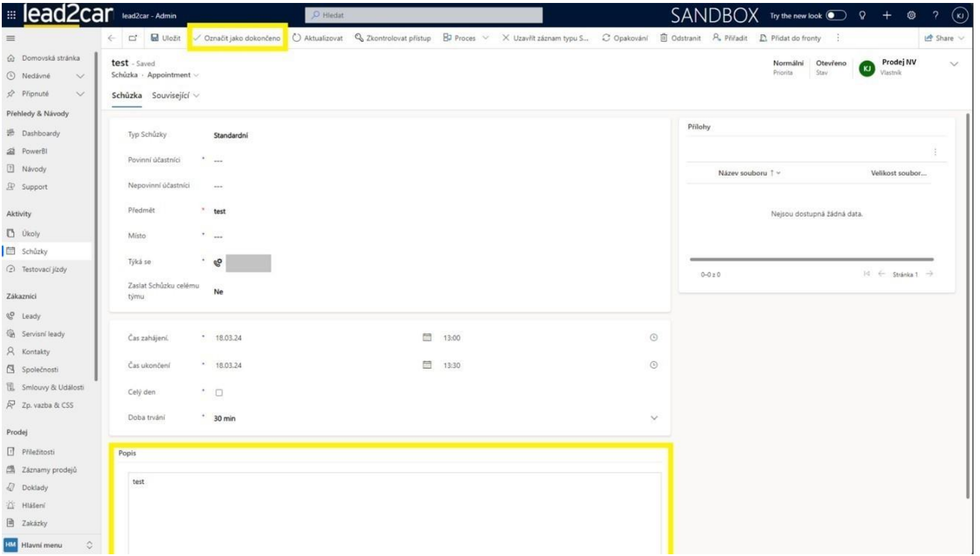Click the Odstranit trash icon

tap(664, 38)
